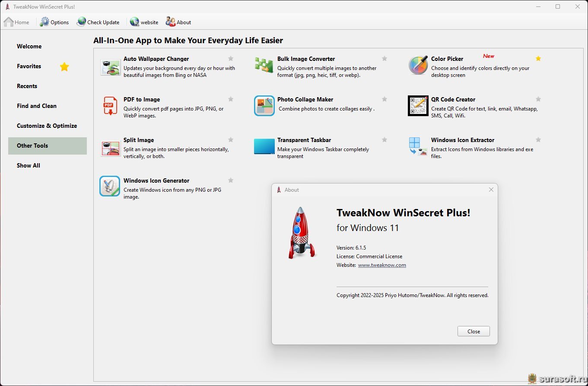Image resolution: width=588 pixels, height=386 pixels.
Task: Click the Check Update globe icon
Action: coord(81,22)
